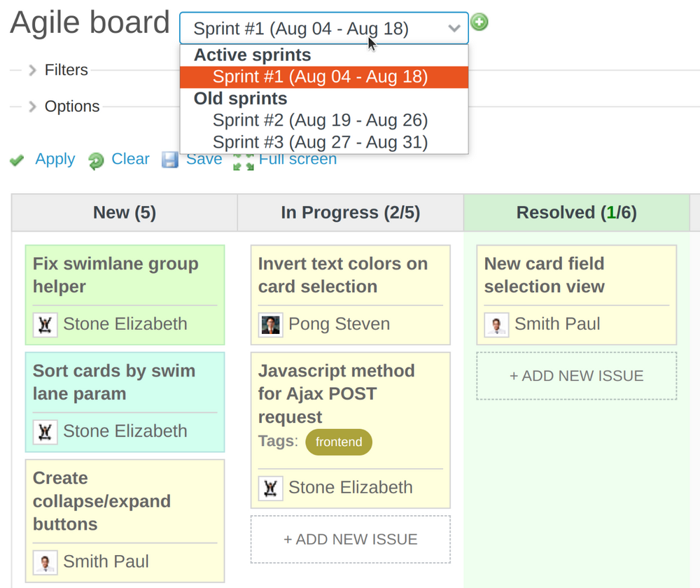Open the Create collapse/expand buttons card

[x=101, y=501]
